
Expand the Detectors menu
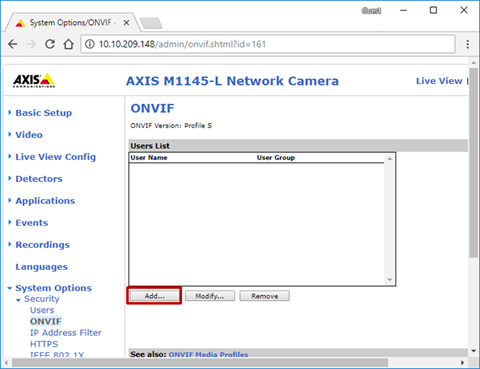pos(39,179)
